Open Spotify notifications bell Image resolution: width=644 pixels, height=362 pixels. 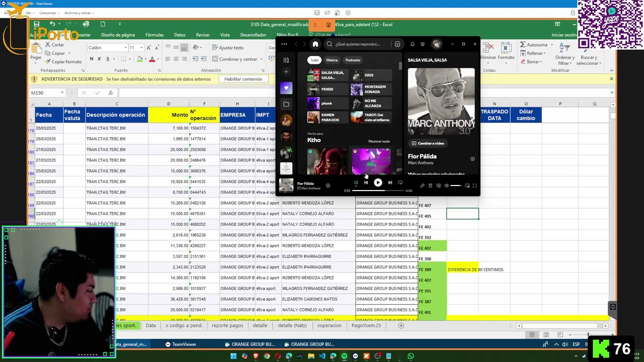pos(413,44)
